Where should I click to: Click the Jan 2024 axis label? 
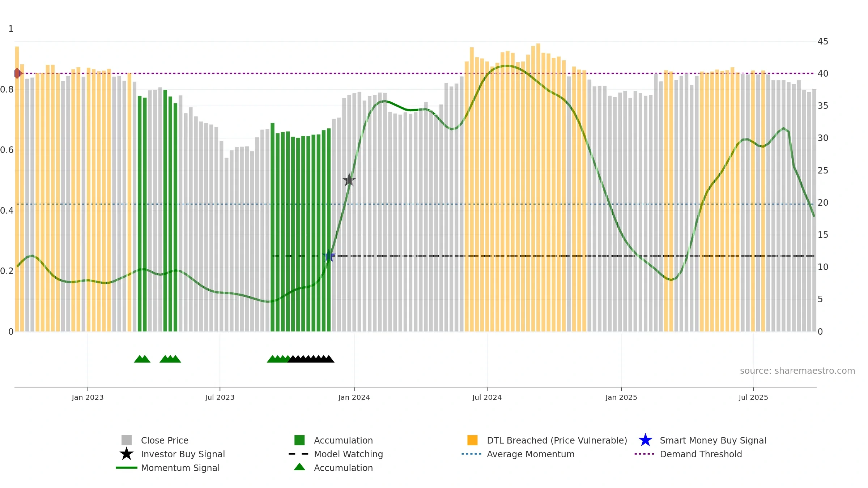point(354,398)
